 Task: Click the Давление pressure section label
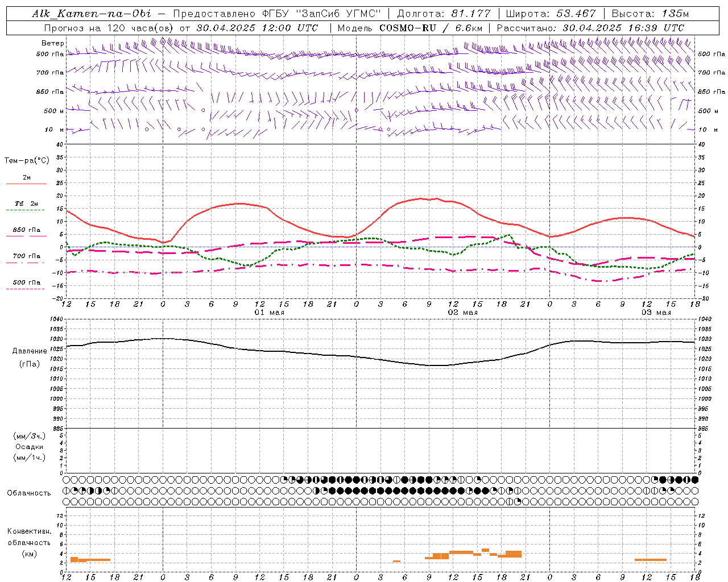point(30,351)
